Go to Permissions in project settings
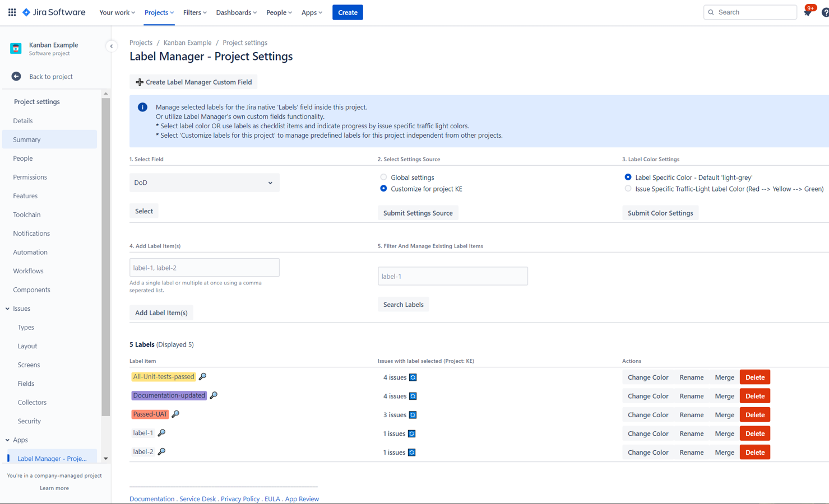The image size is (829, 504). (x=30, y=177)
